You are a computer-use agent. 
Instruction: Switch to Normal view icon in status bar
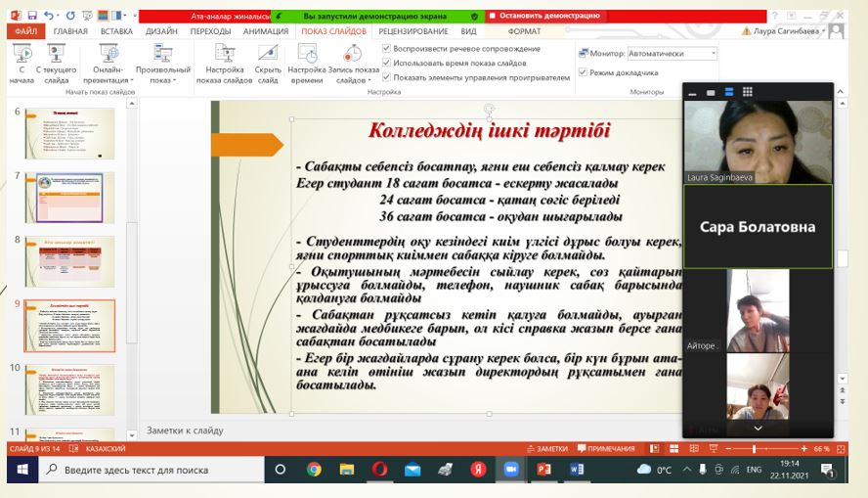(654, 449)
